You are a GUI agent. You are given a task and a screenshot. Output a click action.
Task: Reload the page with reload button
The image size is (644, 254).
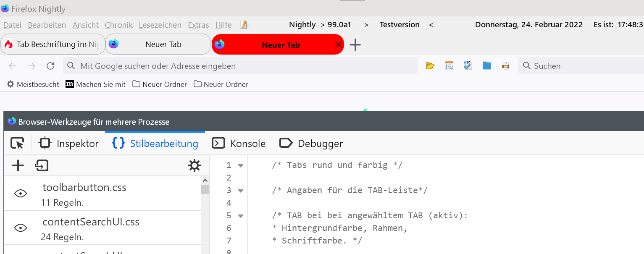click(x=50, y=66)
